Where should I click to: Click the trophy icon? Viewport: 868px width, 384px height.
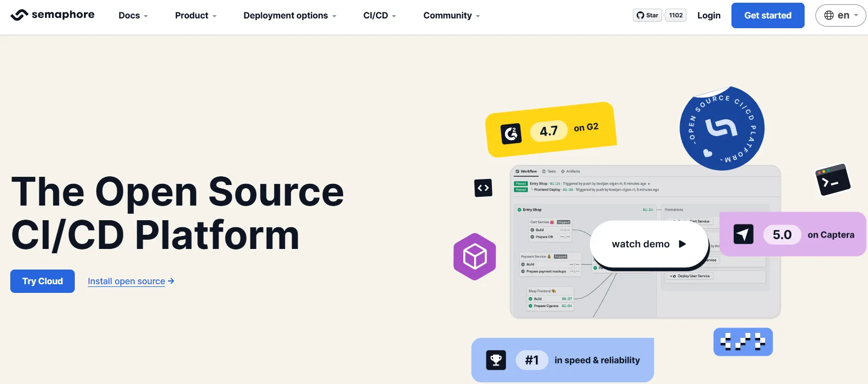496,360
